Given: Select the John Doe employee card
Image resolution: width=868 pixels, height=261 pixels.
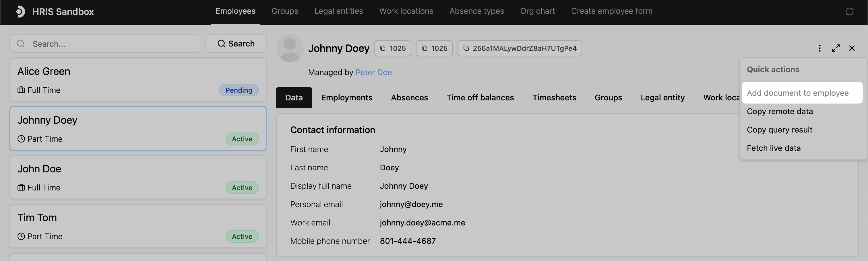Looking at the screenshot, I should pos(138,177).
